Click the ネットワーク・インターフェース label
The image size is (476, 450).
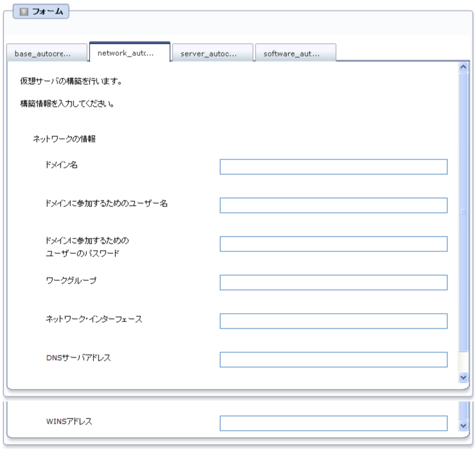tap(94, 319)
